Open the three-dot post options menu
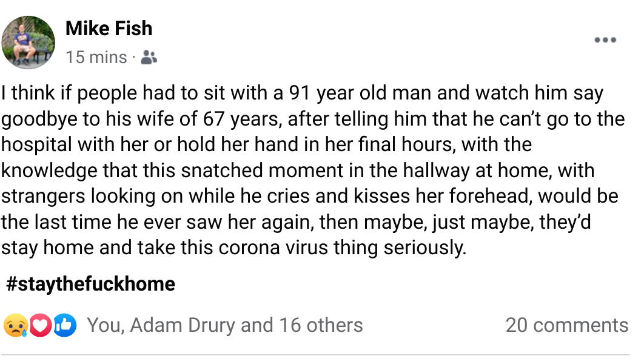The height and width of the screenshot is (361, 644). tap(605, 40)
